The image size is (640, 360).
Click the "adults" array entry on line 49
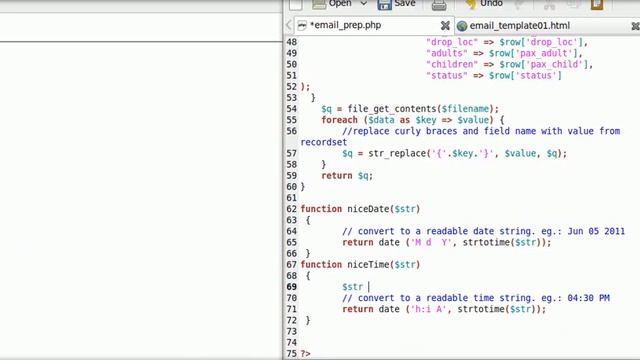(504, 53)
